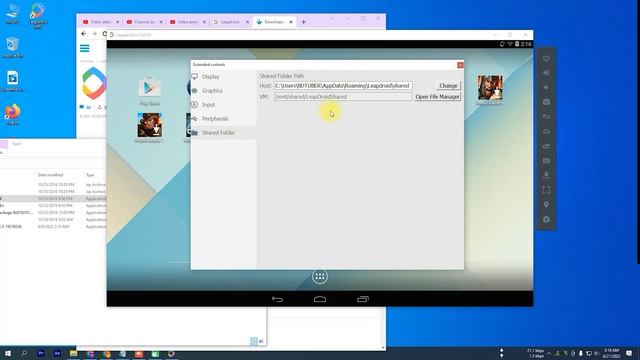The image size is (640, 360).
Task: Click the emulator volume up icon
Action: coord(546,73)
